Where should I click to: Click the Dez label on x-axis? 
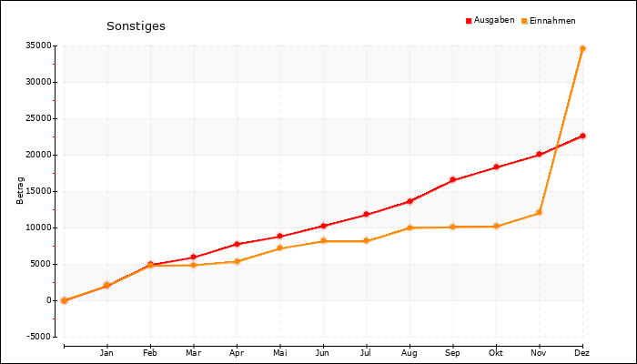tap(582, 351)
